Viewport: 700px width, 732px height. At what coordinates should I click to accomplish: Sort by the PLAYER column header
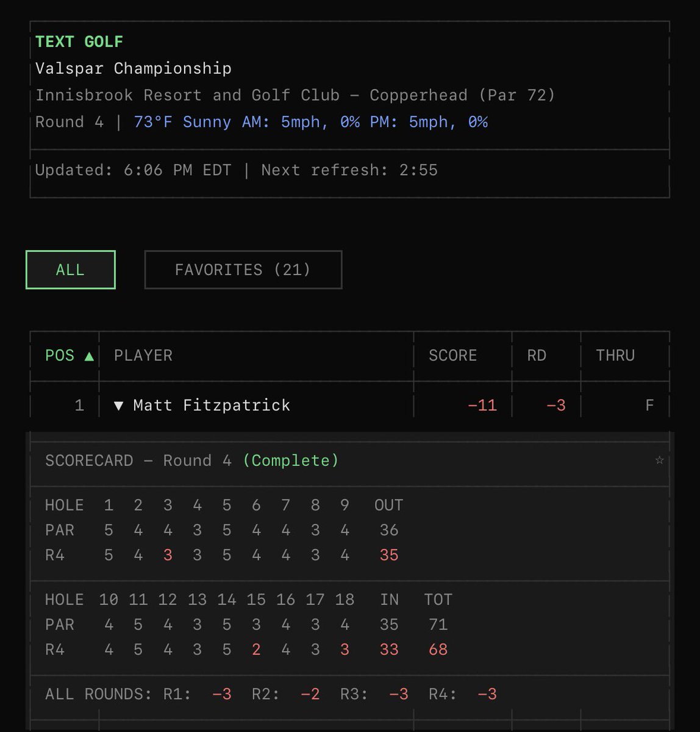(143, 356)
